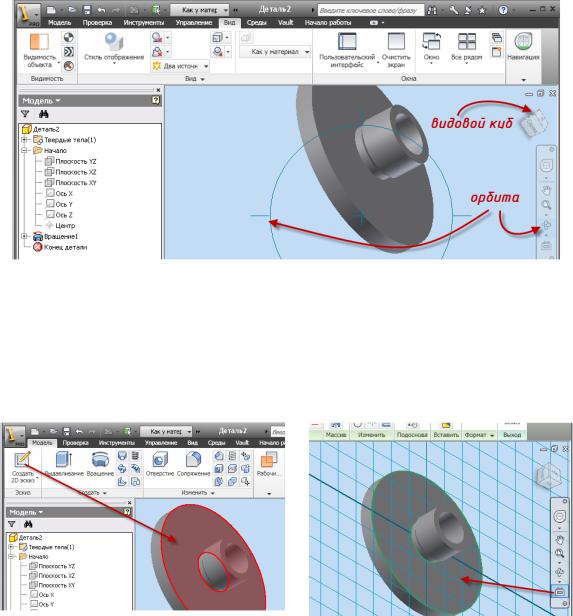The height and width of the screenshot is (616, 573).
Task: Open the Формат dropdown in sketch window
Action: (479, 435)
